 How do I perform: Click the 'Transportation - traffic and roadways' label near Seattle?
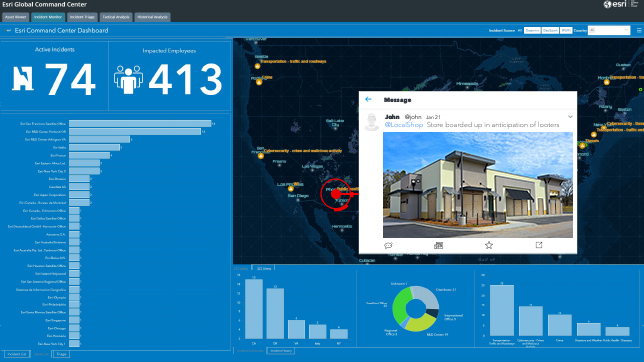tap(293, 61)
